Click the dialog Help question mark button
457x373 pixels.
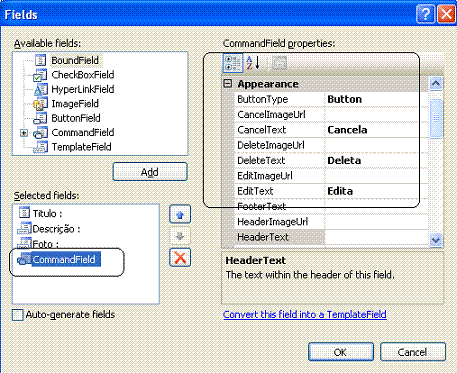(425, 14)
